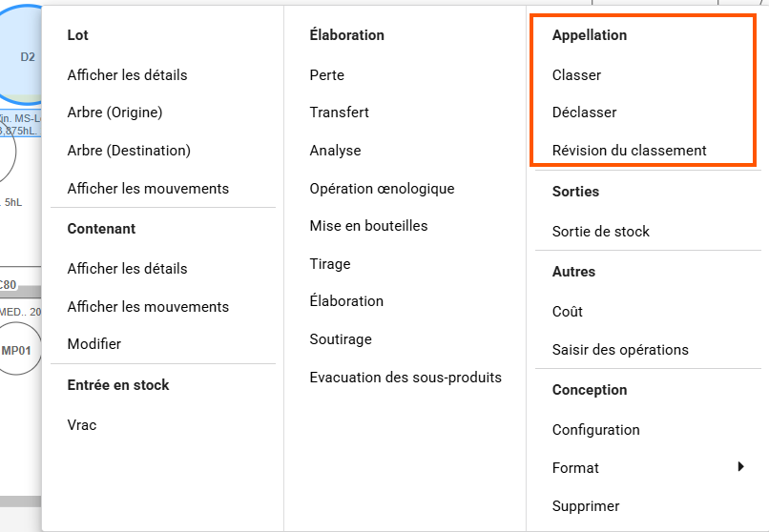
Task: Select Vrac stock entry
Action: point(82,425)
